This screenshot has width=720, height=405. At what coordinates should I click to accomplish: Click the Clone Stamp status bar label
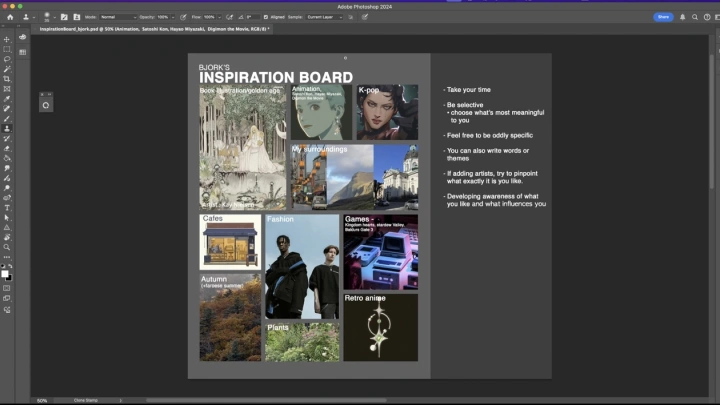pyautogui.click(x=86, y=400)
